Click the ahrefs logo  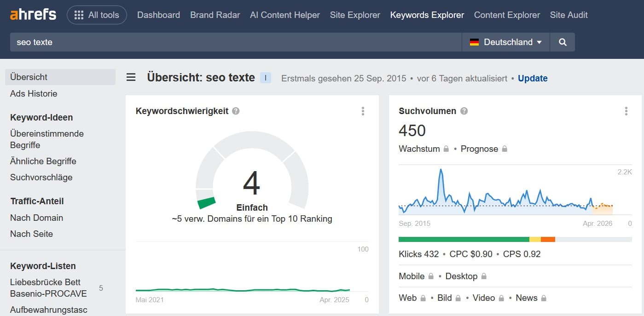pos(33,15)
